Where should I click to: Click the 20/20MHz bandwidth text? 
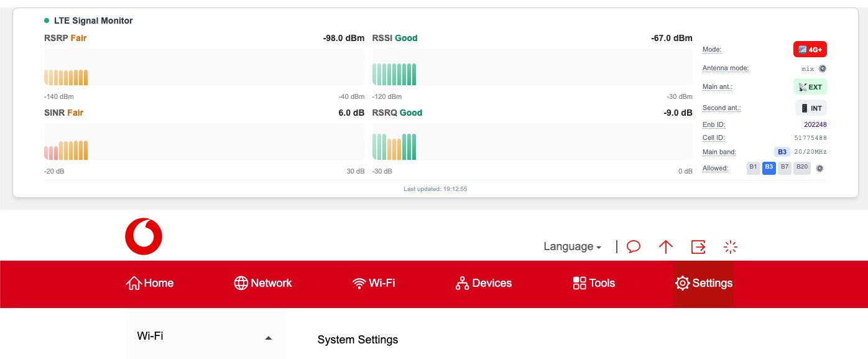pyautogui.click(x=811, y=151)
